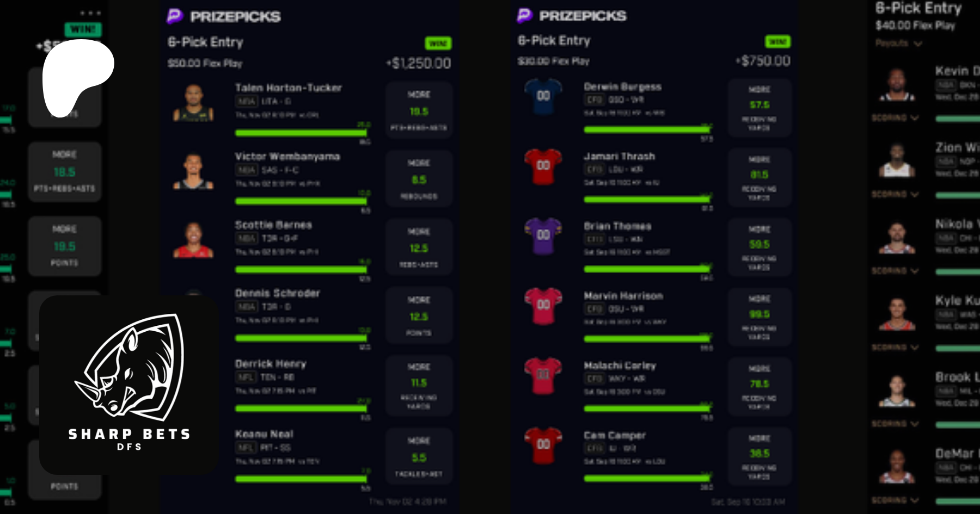Image resolution: width=980 pixels, height=514 pixels.
Task: Click the PrizePicks logo above the $750.00 entry
Action: coord(572,16)
